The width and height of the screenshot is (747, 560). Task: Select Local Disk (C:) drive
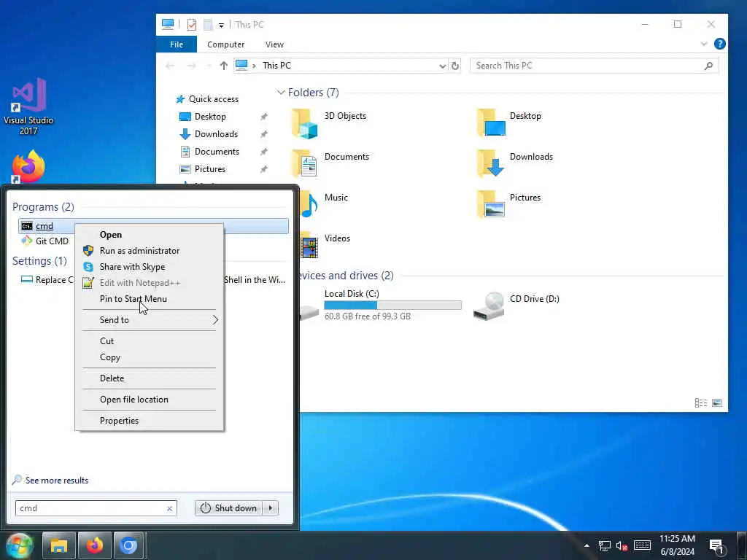[381, 305]
